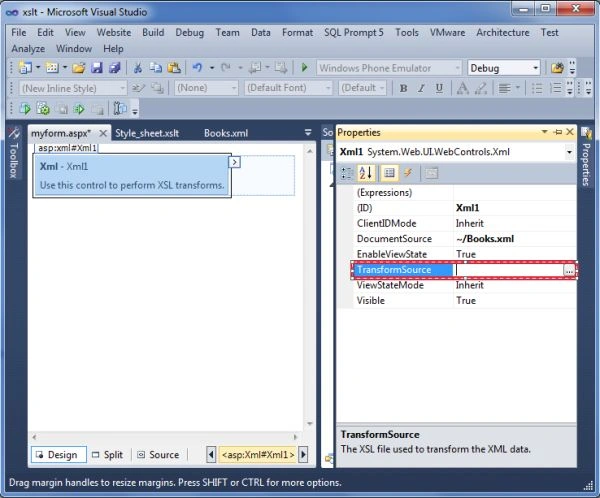The width and height of the screenshot is (600, 498).
Task: Toggle Underline formatting button
Action: tap(439, 88)
